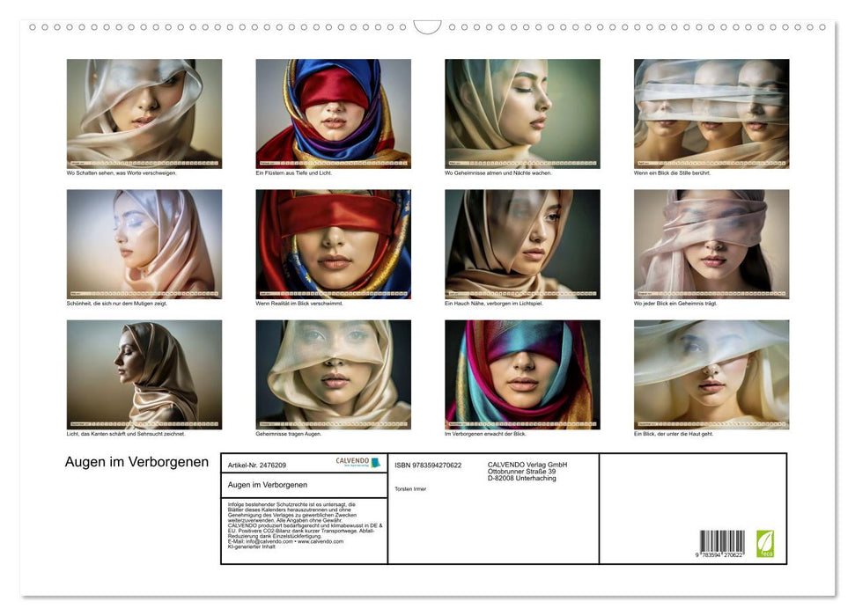Click the CALVENDO logo
The image size is (855, 616).
click(x=357, y=462)
